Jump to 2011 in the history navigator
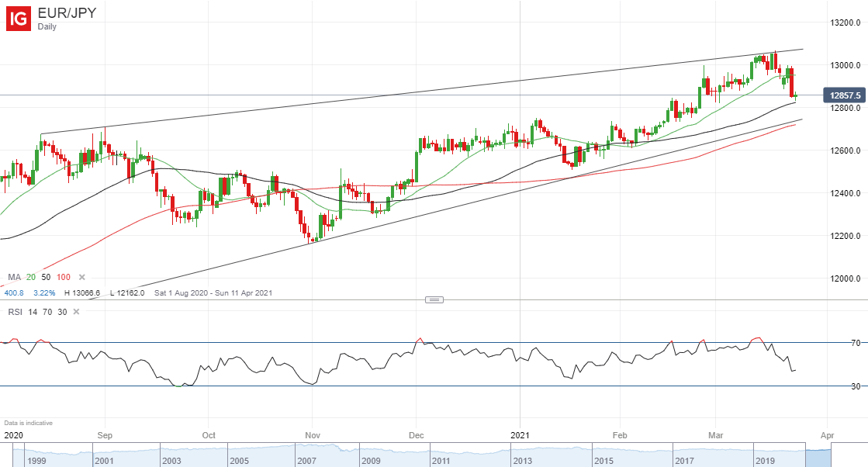Image resolution: width=868 pixels, height=467 pixels. point(441,460)
